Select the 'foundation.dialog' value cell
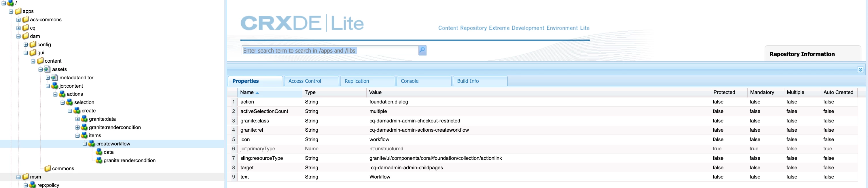868x188 pixels. (x=538, y=102)
